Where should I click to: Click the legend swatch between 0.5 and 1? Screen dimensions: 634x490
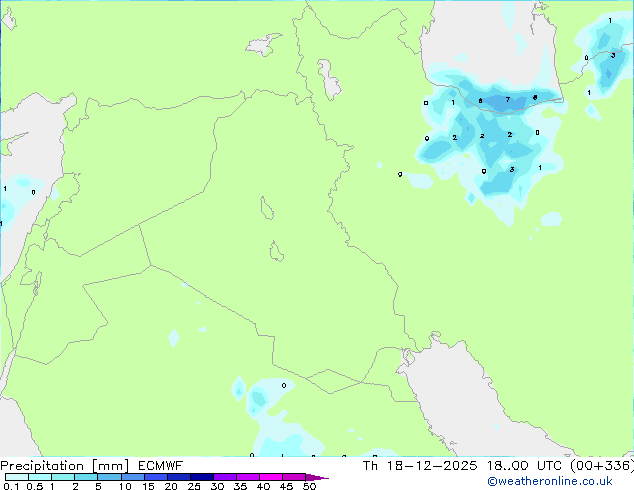pos(40,477)
